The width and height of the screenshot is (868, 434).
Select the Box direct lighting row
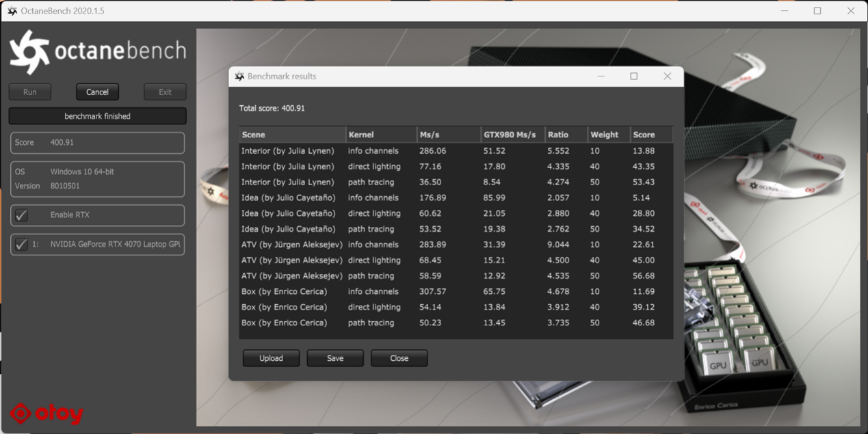pyautogui.click(x=456, y=307)
